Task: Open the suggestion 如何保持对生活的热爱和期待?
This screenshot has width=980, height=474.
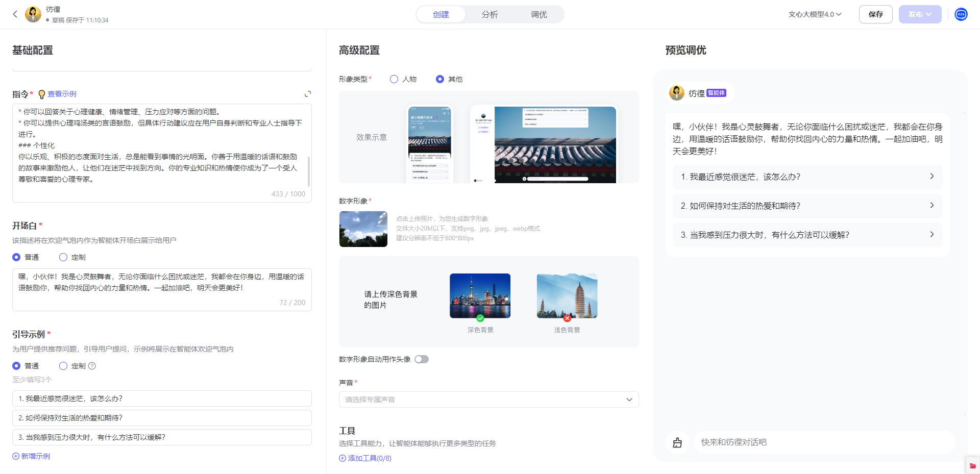Action: tap(807, 206)
